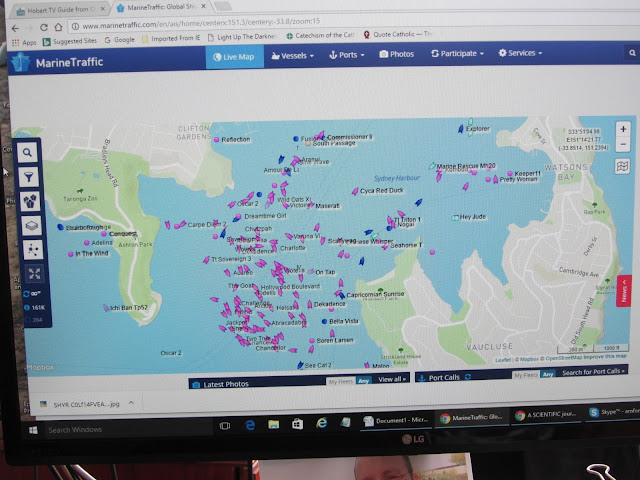Open the Apps bookmarks shortcut
The width and height of the screenshot is (640, 480).
(24, 42)
